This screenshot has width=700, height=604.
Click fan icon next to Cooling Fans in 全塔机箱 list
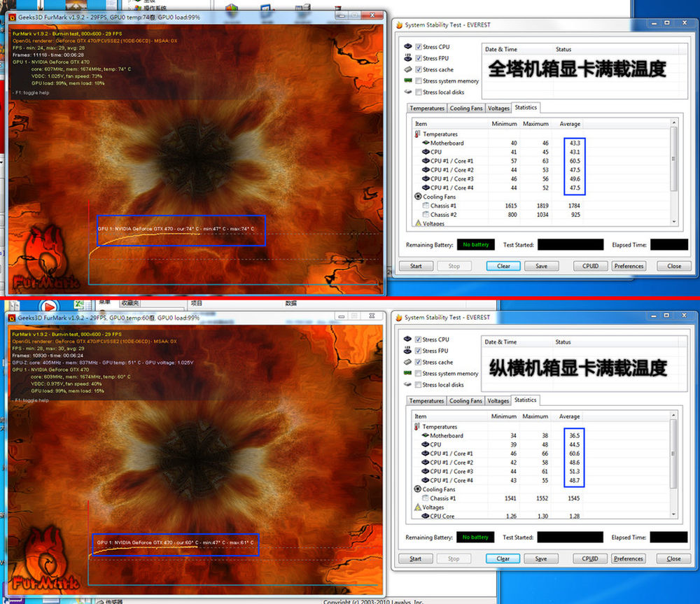coord(418,197)
